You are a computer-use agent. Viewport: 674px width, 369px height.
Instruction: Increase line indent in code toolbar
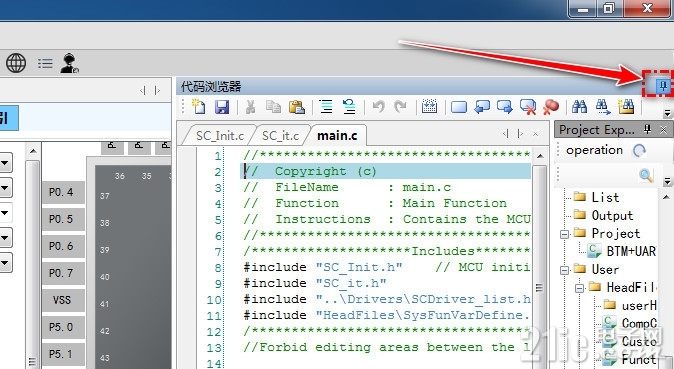point(326,107)
